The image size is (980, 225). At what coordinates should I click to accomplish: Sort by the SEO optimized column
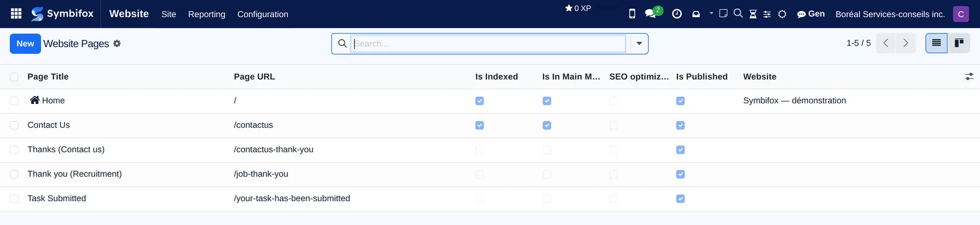639,76
